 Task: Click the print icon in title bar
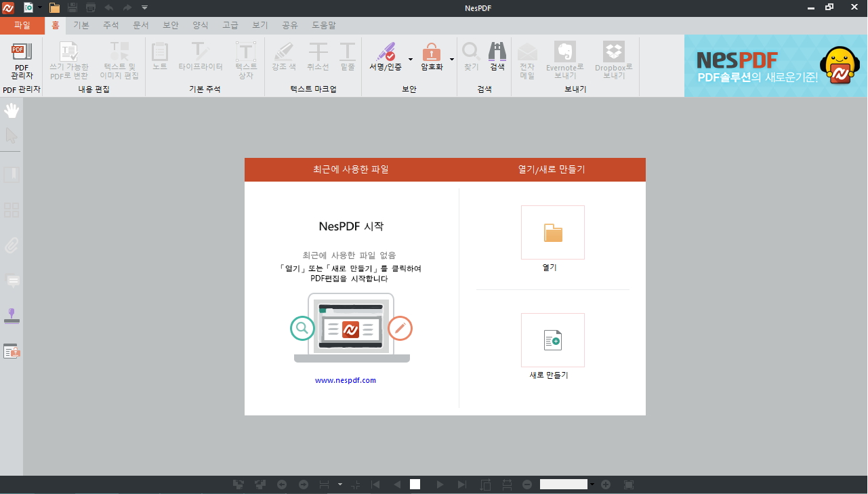91,7
